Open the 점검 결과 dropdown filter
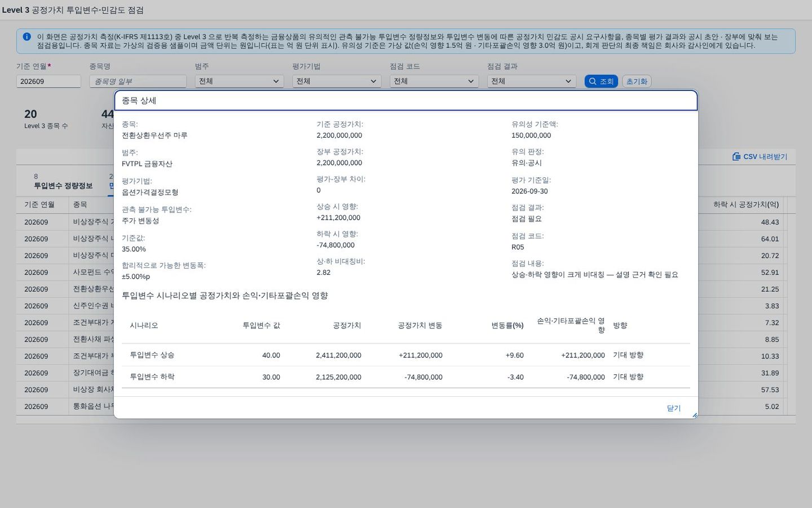This screenshot has width=812, height=508. pyautogui.click(x=532, y=81)
